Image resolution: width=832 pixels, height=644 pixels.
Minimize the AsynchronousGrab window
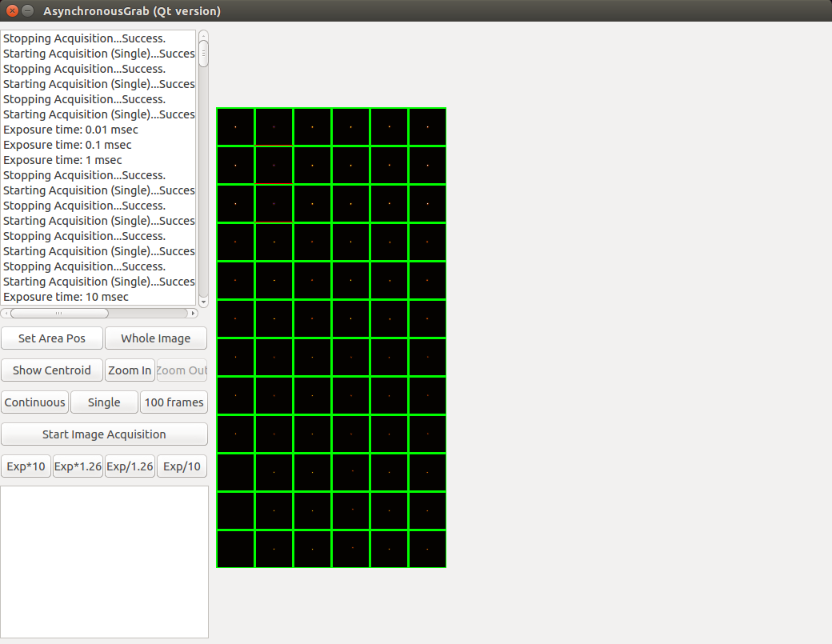(x=28, y=10)
